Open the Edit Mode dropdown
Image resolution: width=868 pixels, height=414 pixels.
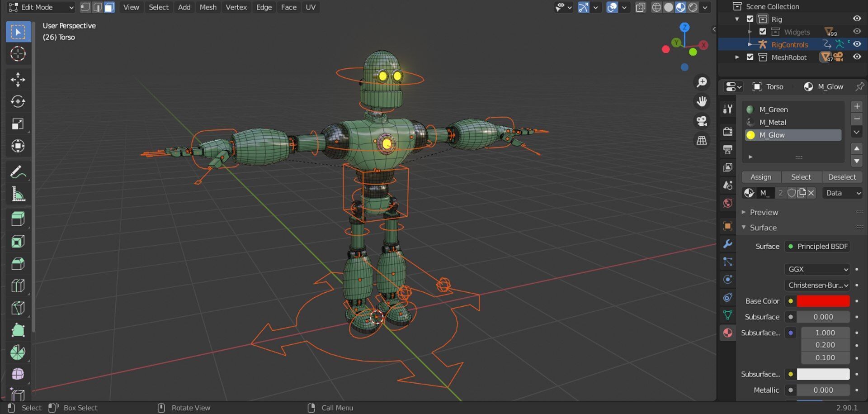pos(41,7)
